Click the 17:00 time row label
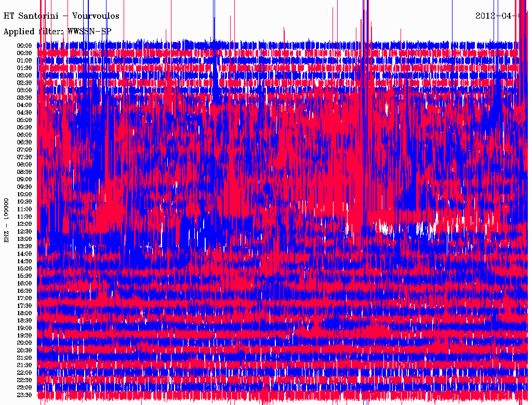Screen dimensions: 532x405 [x=24, y=299]
